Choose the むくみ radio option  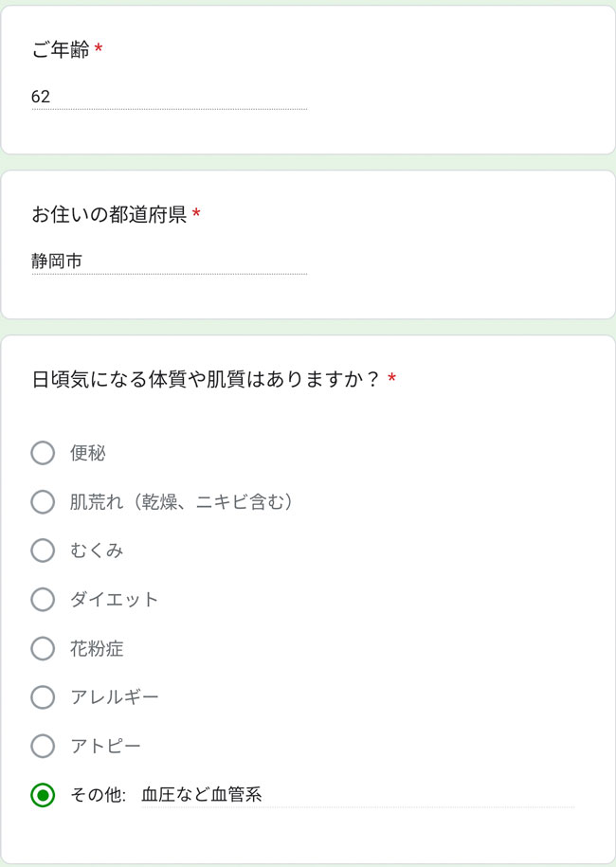coord(43,551)
